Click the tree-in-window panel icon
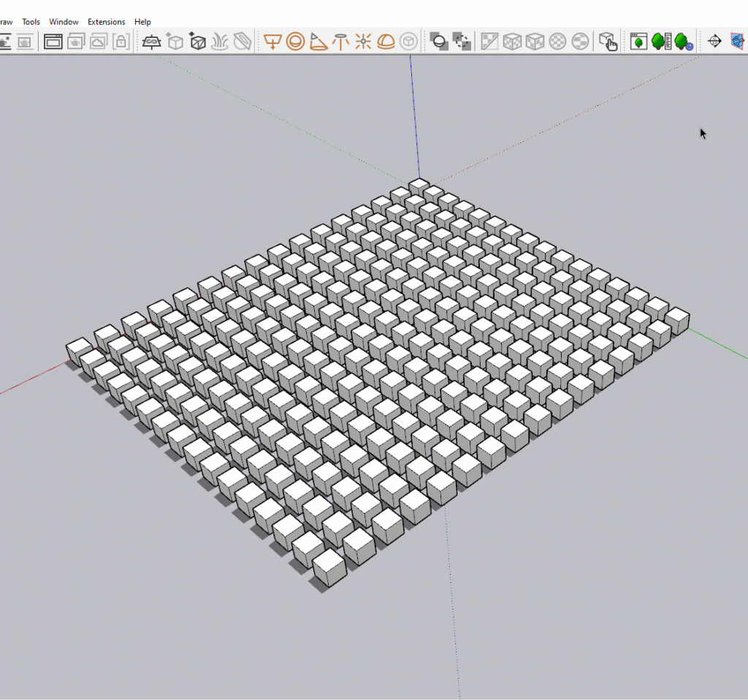 [638, 42]
